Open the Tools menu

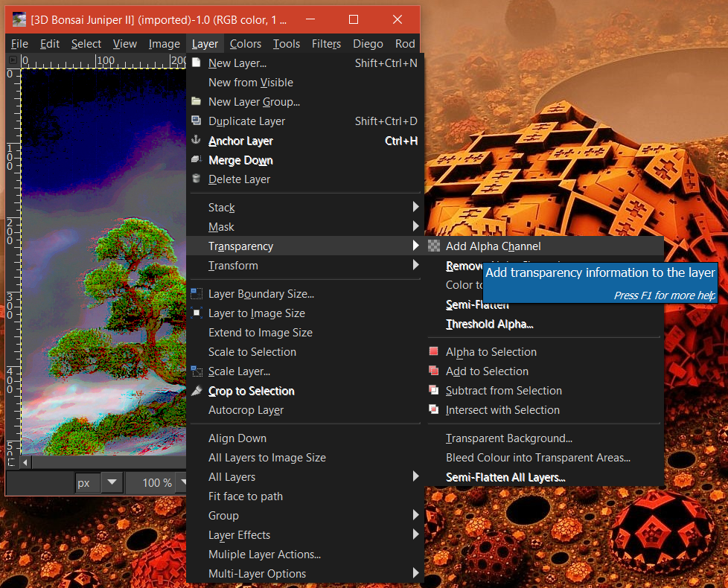[287, 44]
